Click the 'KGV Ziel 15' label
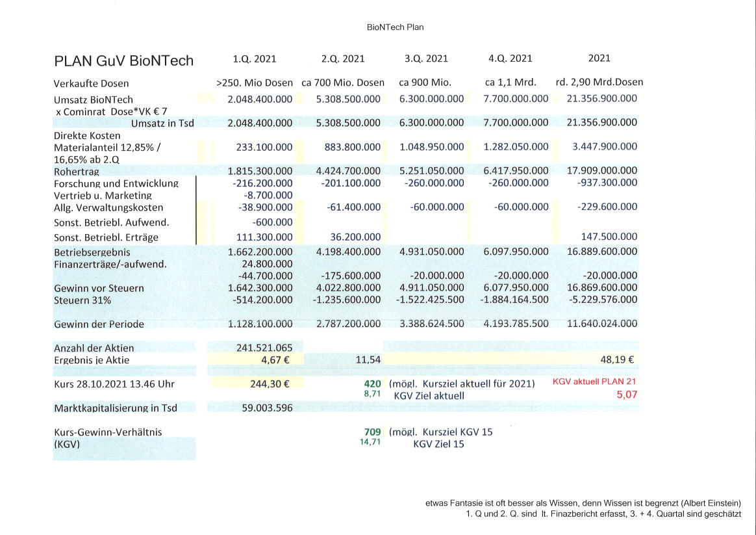This screenshot has height=535, width=756. (x=438, y=444)
